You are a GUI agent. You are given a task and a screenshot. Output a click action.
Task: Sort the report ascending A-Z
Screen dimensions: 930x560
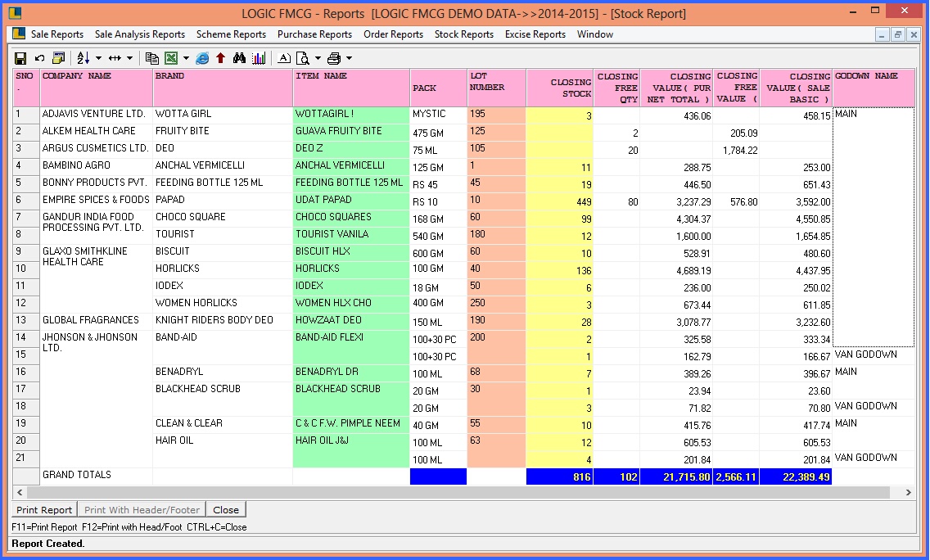pyautogui.click(x=84, y=57)
